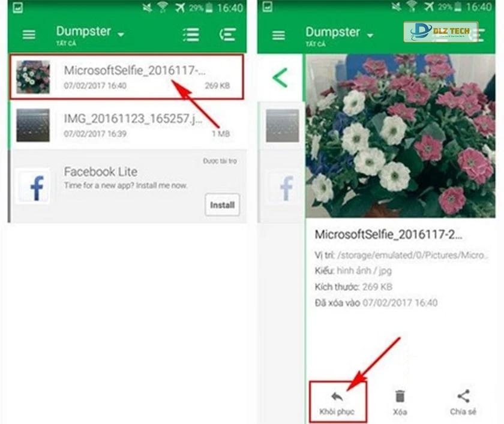Tap the filter icon beside list view
Screen dimensions: 504x424
[227, 34]
